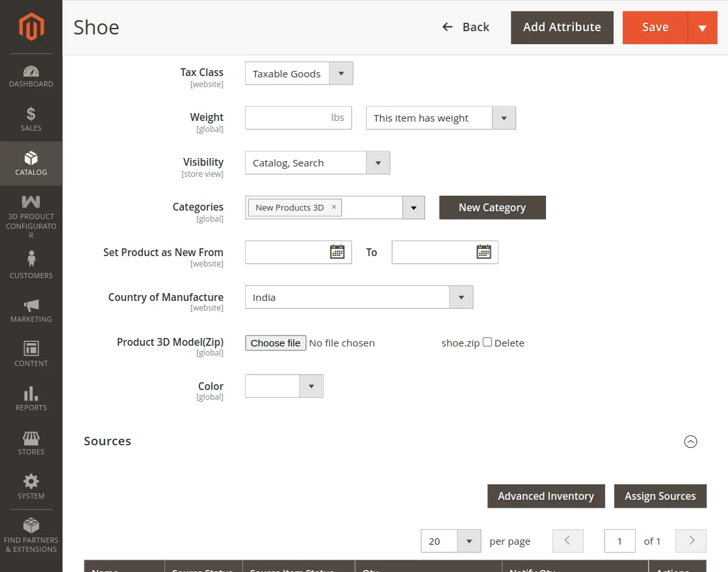Open the Dashboard from the sidebar
This screenshot has width=728, height=572.
pos(31,75)
